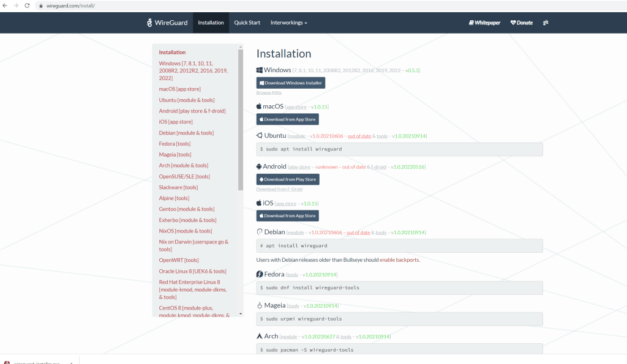The image size is (627, 364).
Task: Jump to Ubuntu [module & tools] in sidebar
Action: 187,100
